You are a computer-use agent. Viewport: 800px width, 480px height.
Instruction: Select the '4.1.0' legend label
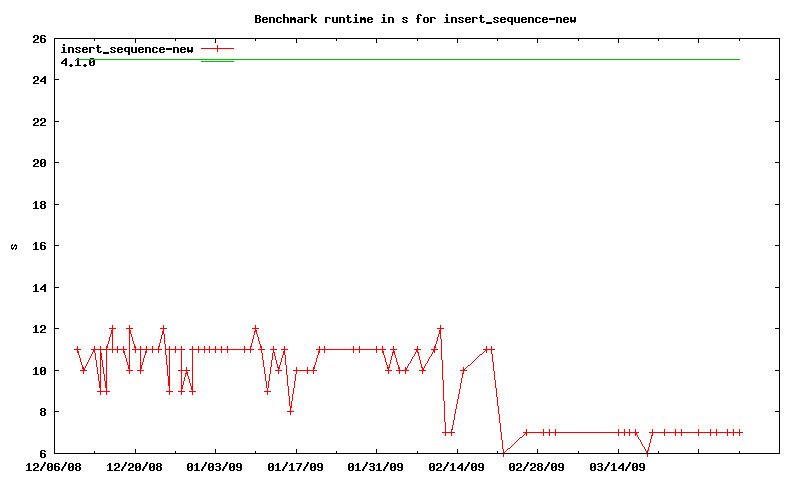[x=78, y=62]
